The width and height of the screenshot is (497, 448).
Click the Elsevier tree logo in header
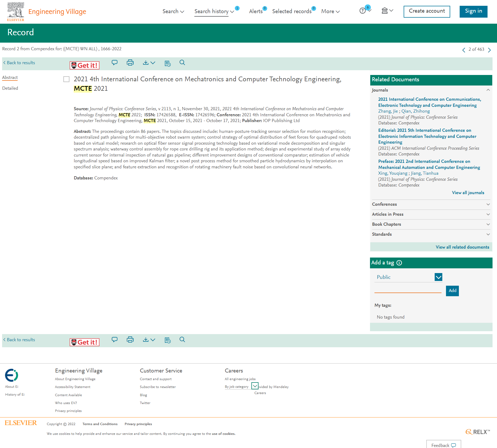pyautogui.click(x=16, y=11)
